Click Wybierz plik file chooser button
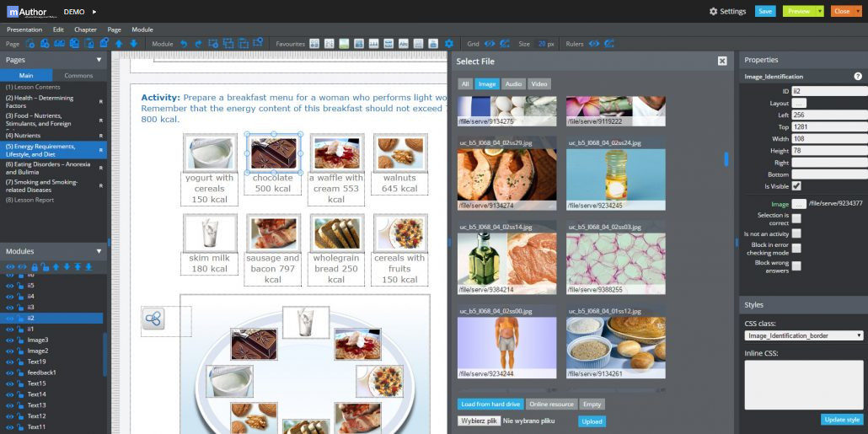Image resolution: width=868 pixels, height=434 pixels. point(479,421)
